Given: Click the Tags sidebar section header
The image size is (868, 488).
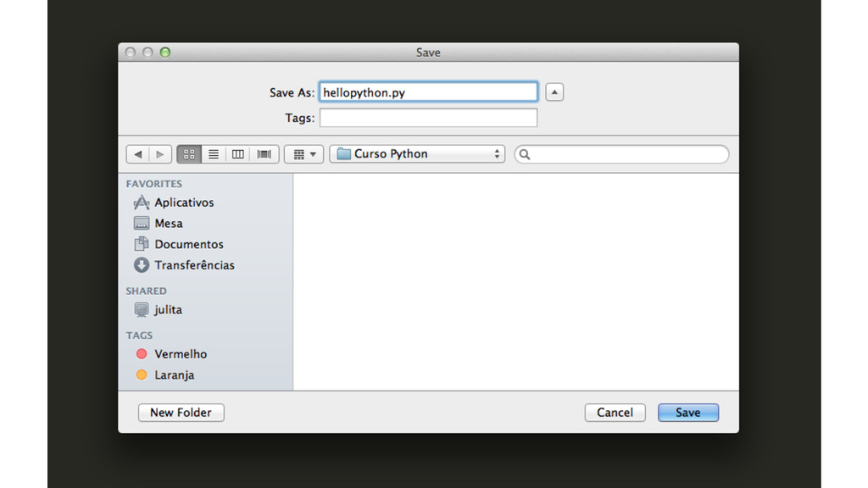Looking at the screenshot, I should pos(139,335).
